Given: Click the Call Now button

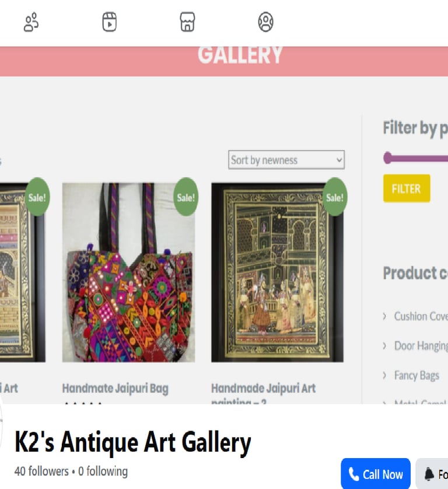Looking at the screenshot, I should coord(375,474).
